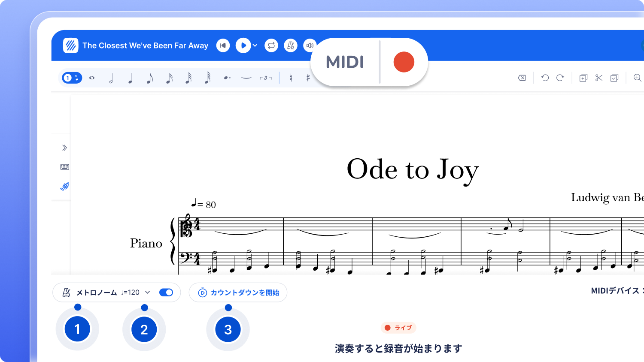Image resolution: width=644 pixels, height=362 pixels.
Task: Click the Ode to Joy title
Action: 413,170
